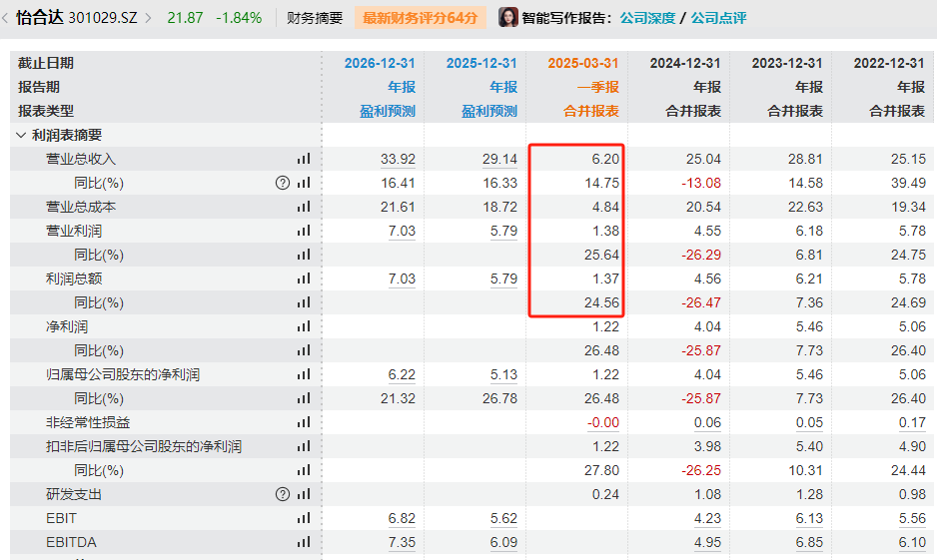
Task: Click the 2025-03-31 column date header
Action: 583,63
